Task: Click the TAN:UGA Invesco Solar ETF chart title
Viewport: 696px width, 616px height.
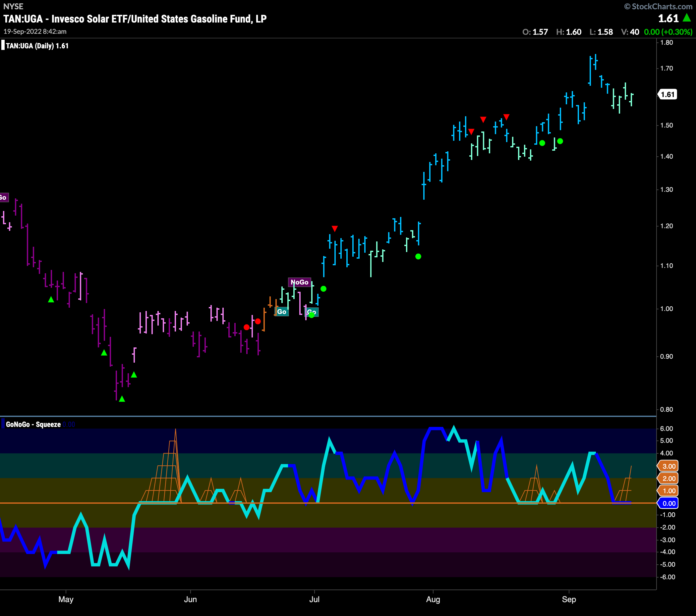Action: [x=135, y=19]
